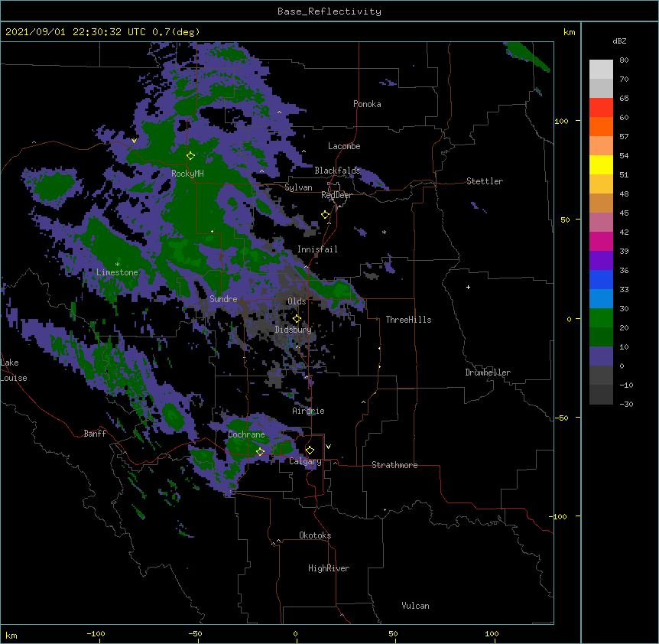Viewport: 659px width, 644px height.
Task: Click the Olds city label
Action: [x=297, y=301]
